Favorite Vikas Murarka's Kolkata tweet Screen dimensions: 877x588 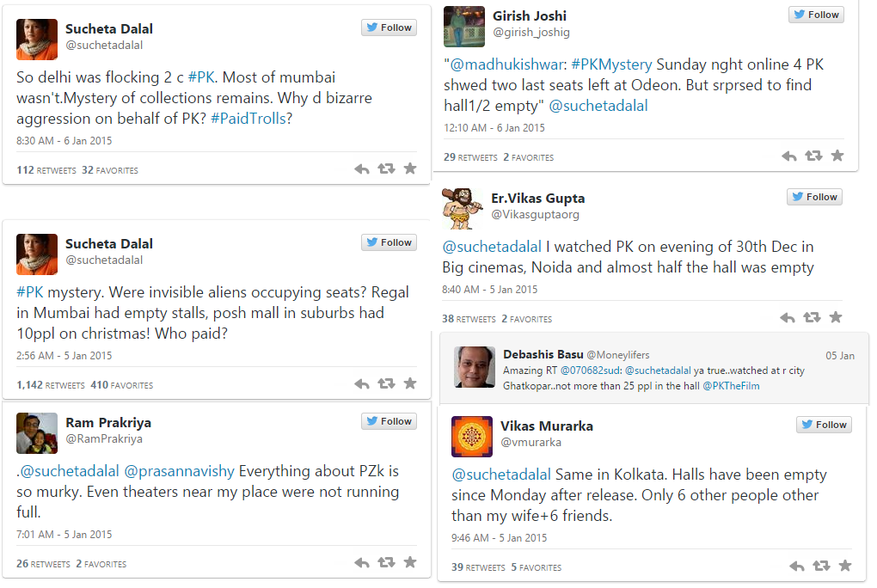[x=845, y=567]
